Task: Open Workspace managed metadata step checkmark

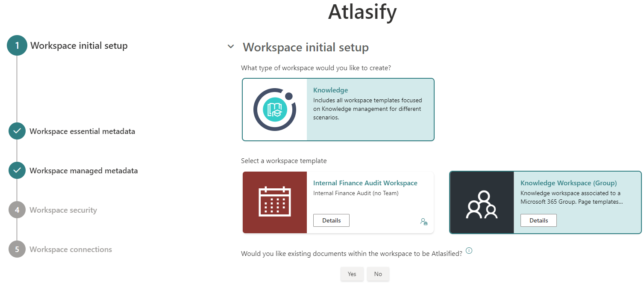Action: pos(17,170)
